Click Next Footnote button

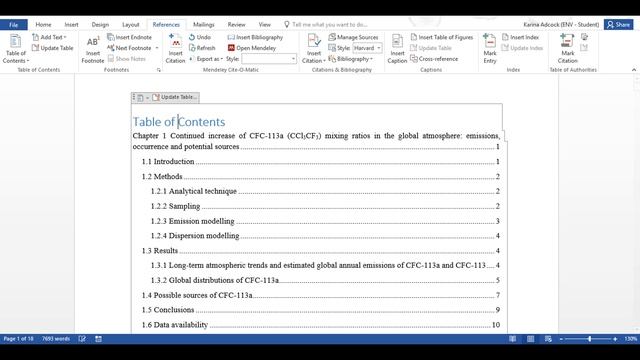[129, 48]
